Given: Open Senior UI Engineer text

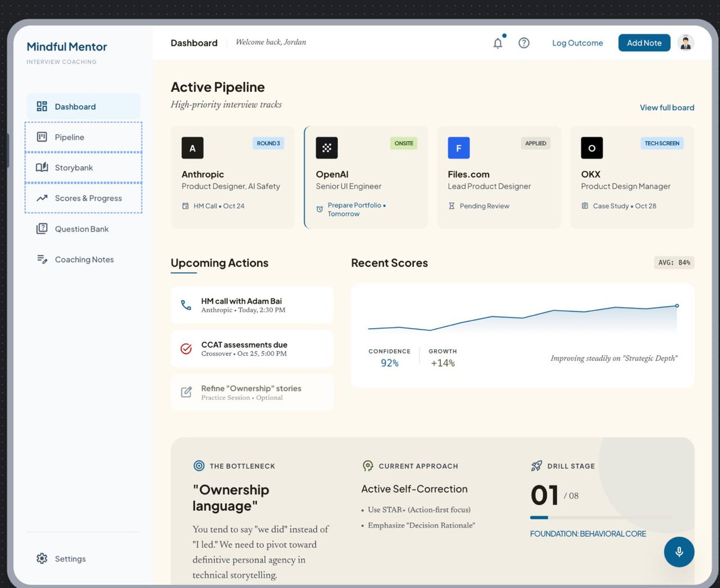Looking at the screenshot, I should [349, 186].
